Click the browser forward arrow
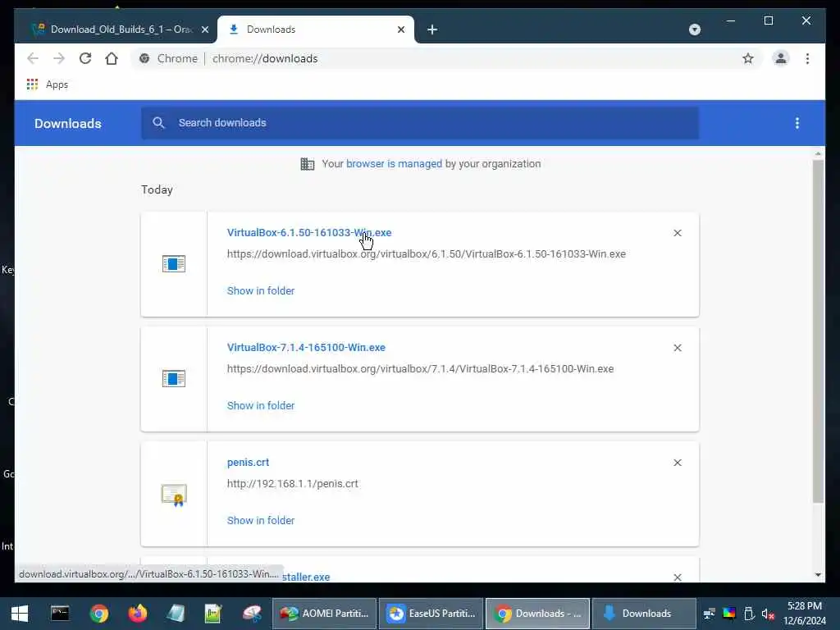Viewport: 840px width, 630px height. coord(59,58)
